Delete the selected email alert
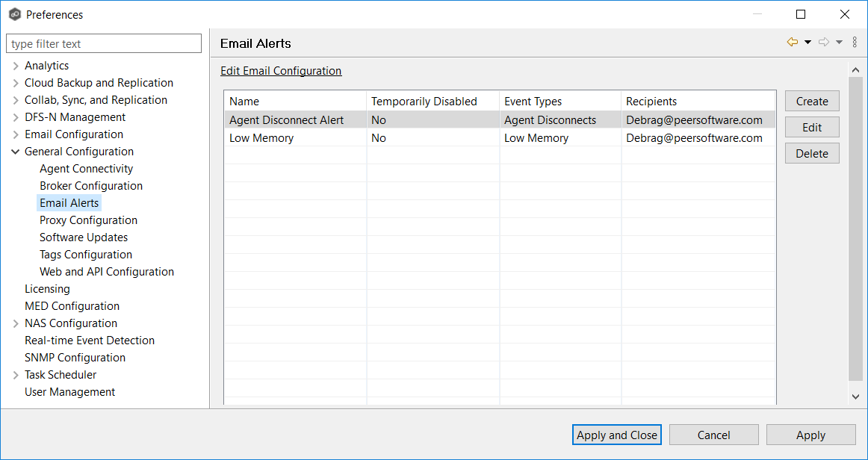This screenshot has height=460, width=868. click(812, 154)
